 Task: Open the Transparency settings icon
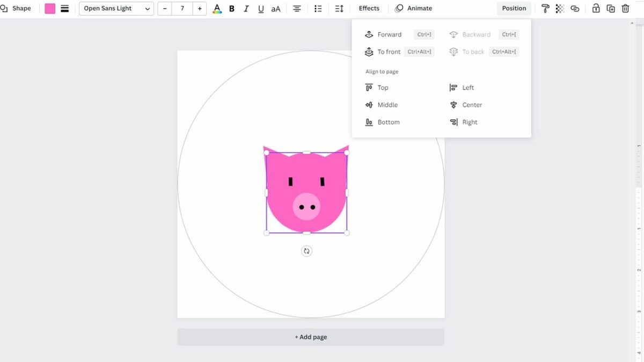point(559,8)
